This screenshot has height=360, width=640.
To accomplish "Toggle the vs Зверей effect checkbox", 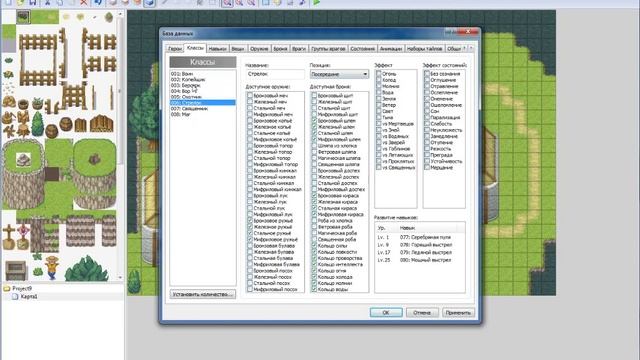I will [x=379, y=142].
